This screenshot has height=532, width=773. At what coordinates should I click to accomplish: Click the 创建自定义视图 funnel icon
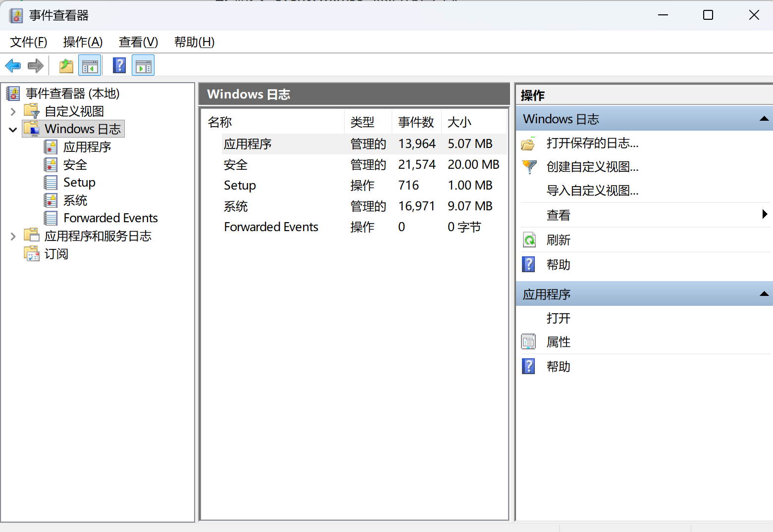click(x=529, y=167)
